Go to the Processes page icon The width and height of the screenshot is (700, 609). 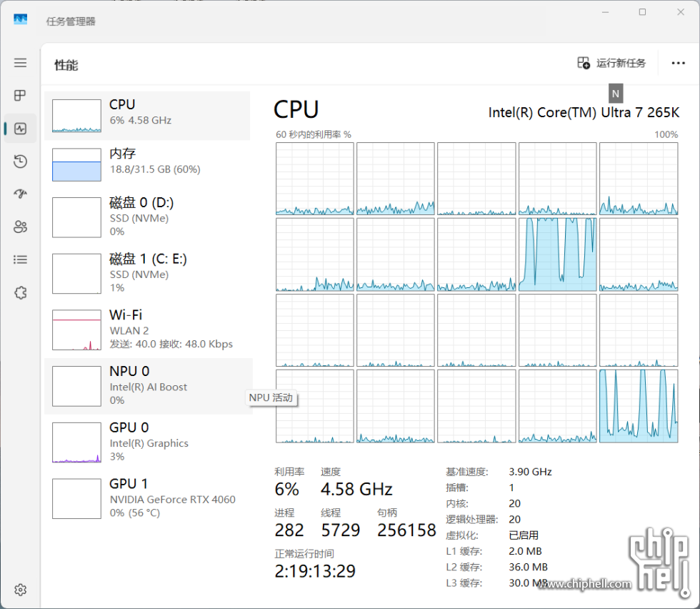click(20, 96)
